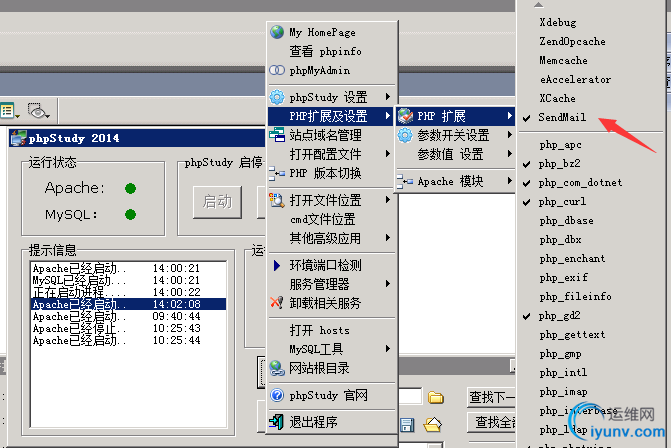Expand the 打开配置文件 submenu arrow
Screen dimensions: 671x448
click(x=388, y=154)
